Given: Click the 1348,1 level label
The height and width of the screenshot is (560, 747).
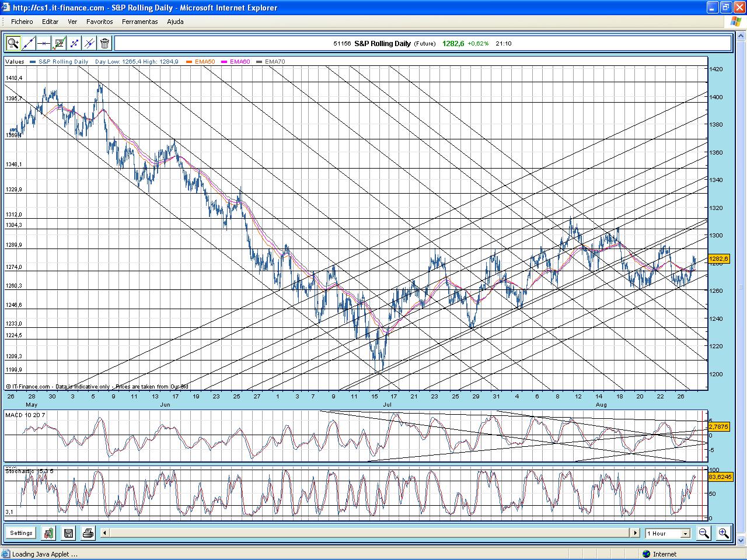Looking at the screenshot, I should (14, 164).
